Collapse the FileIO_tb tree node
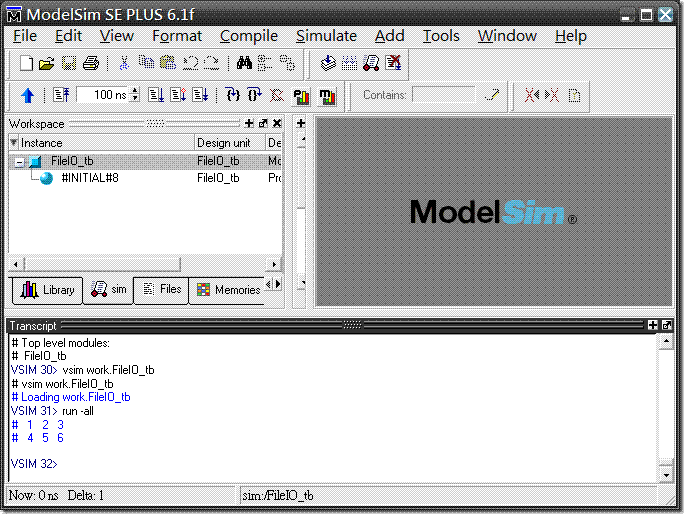This screenshot has height=514, width=684. pyautogui.click(x=19, y=162)
